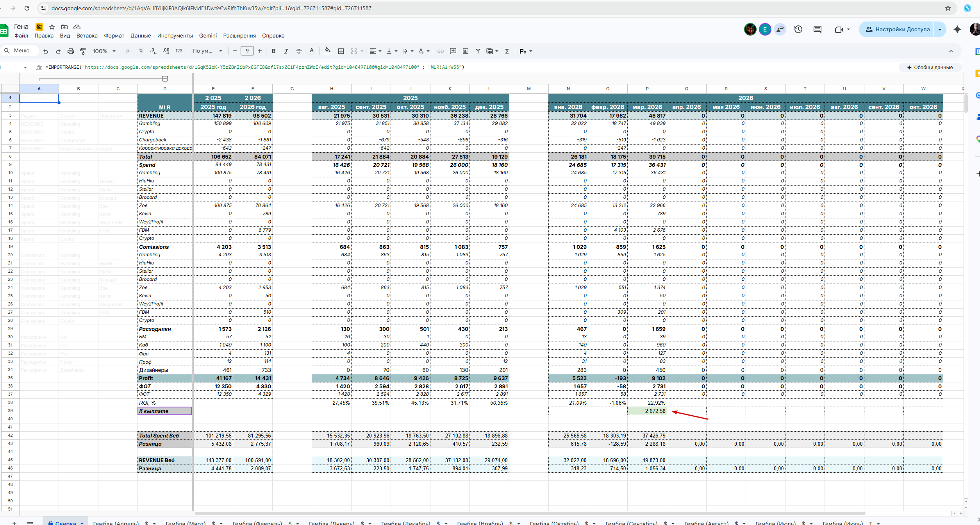Toggle bold formatting
This screenshot has width=980, height=525.
coord(273,51)
